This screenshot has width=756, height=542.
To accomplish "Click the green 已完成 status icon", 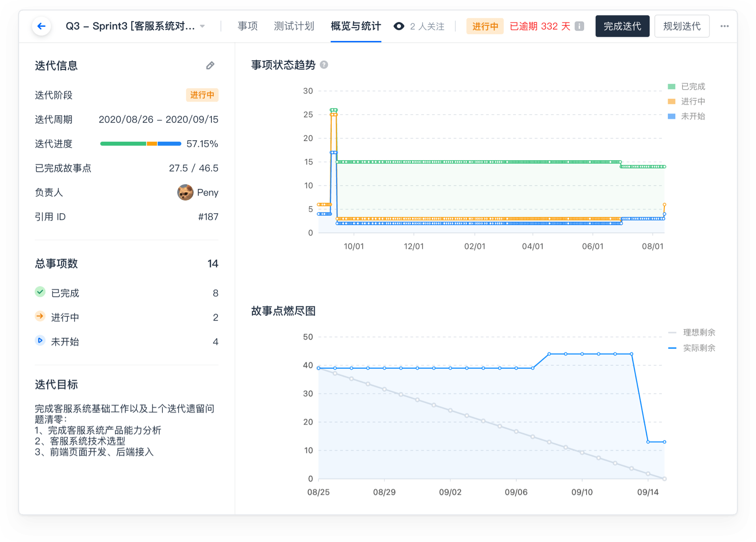I will 40,292.
